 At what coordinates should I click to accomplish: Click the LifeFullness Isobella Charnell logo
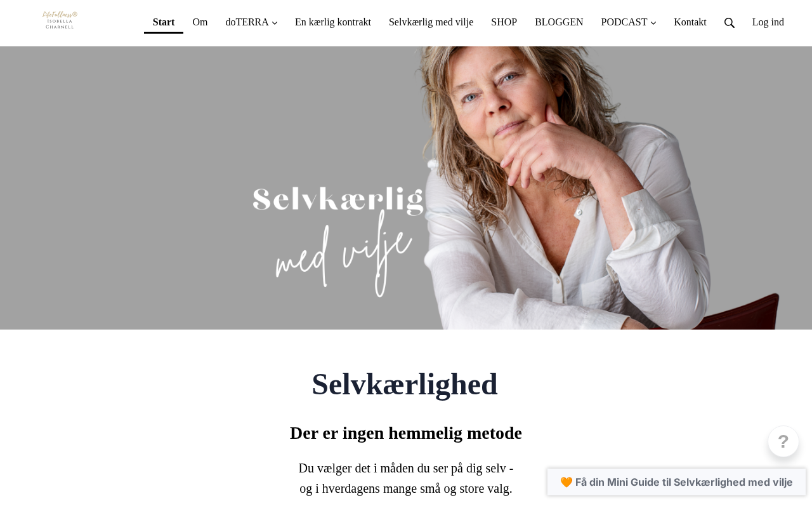click(x=60, y=20)
